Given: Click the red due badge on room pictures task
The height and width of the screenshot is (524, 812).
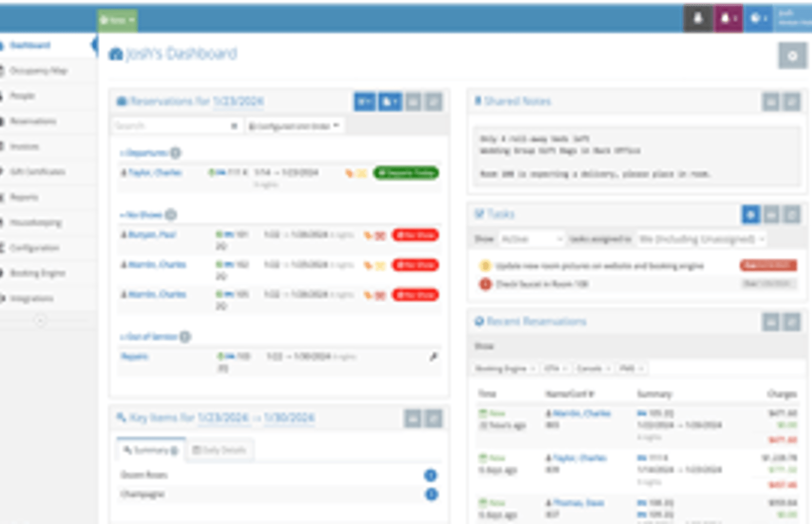Looking at the screenshot, I should point(768,265).
